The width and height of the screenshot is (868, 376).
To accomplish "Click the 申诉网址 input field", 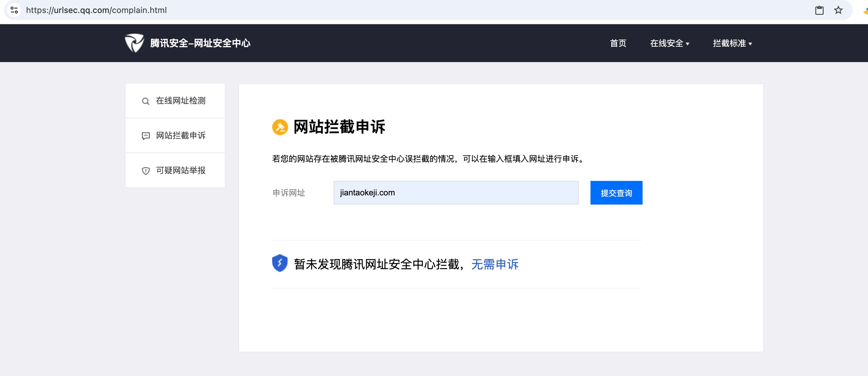I will pos(456,192).
